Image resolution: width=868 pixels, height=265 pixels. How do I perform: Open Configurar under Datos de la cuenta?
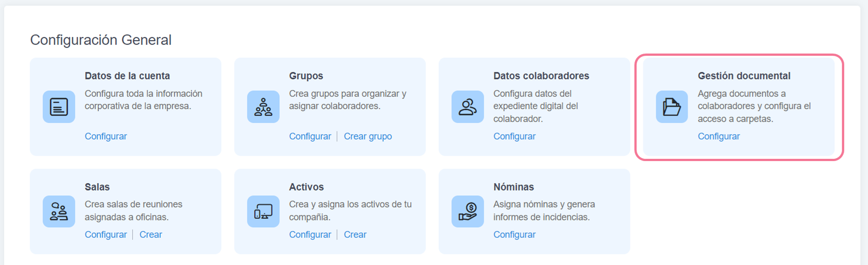coord(106,136)
